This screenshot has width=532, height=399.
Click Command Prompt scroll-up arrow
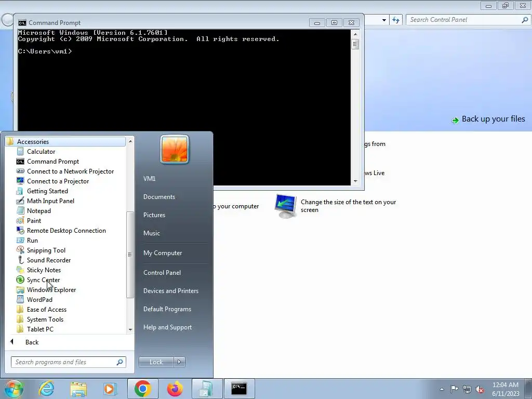[x=355, y=34]
